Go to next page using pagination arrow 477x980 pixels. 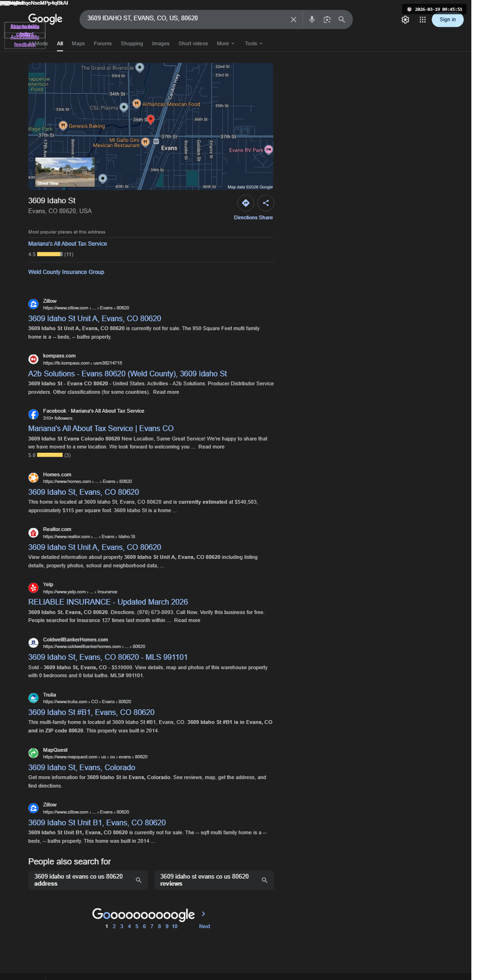pyautogui.click(x=203, y=914)
